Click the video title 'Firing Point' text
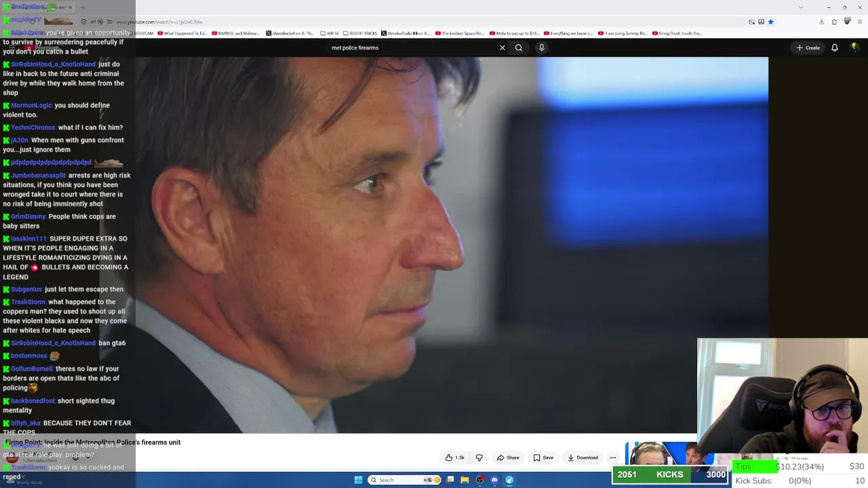The width and height of the screenshot is (868, 488). (93, 442)
